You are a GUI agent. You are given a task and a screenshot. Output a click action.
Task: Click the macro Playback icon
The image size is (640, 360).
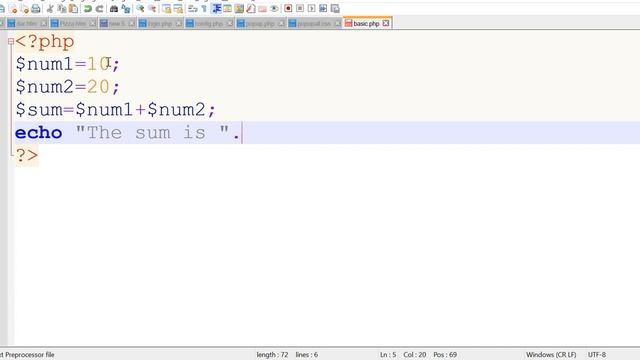click(x=311, y=9)
